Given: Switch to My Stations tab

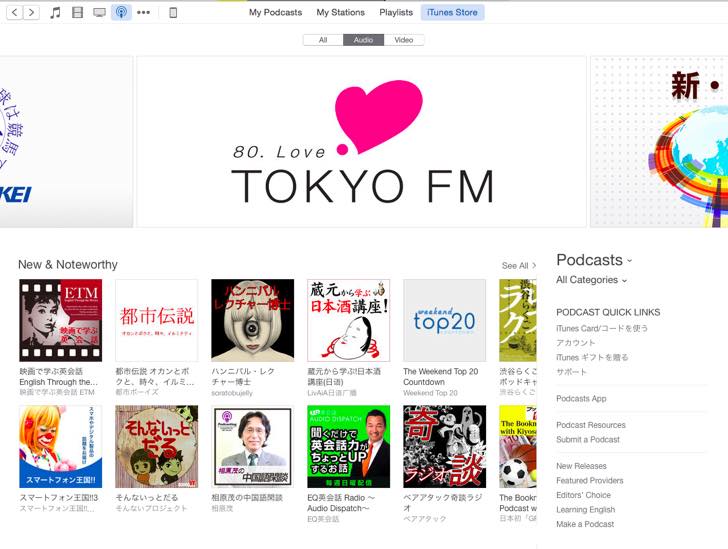Looking at the screenshot, I should click(340, 13).
